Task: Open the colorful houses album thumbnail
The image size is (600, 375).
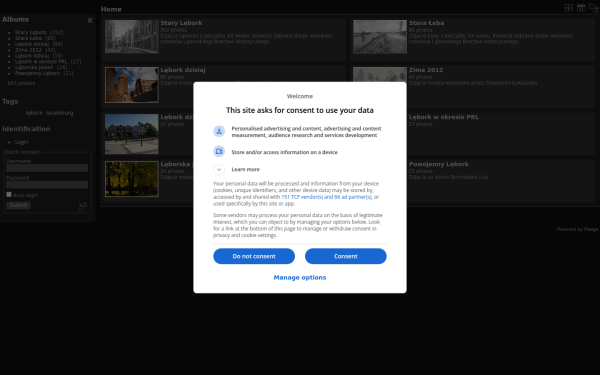Action: click(x=132, y=134)
